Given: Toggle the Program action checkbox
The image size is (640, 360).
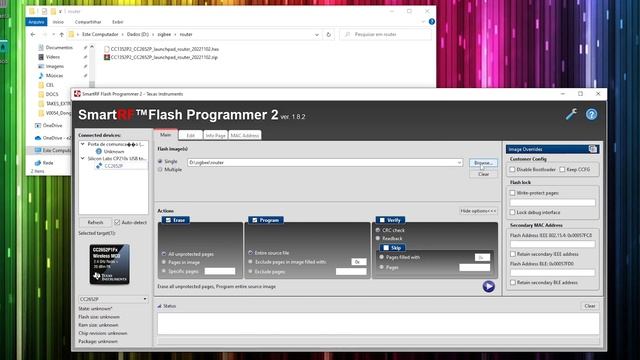Looking at the screenshot, I should 255,220.
